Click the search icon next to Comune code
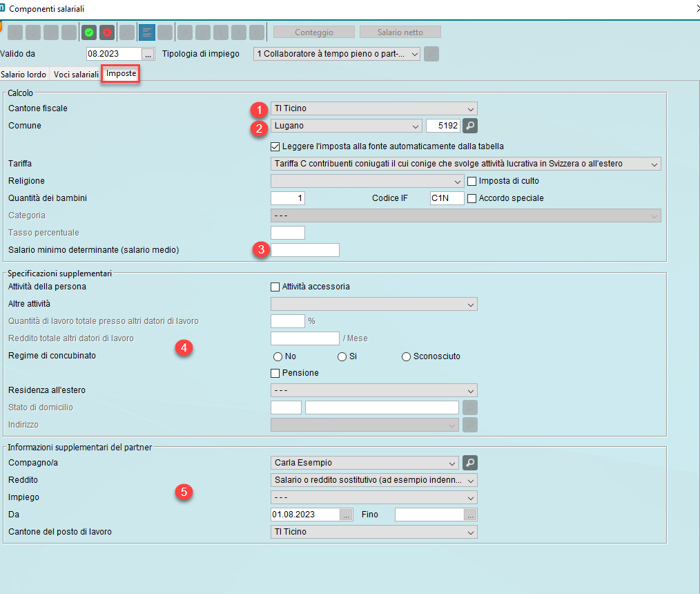This screenshot has height=594, width=700. pos(469,126)
